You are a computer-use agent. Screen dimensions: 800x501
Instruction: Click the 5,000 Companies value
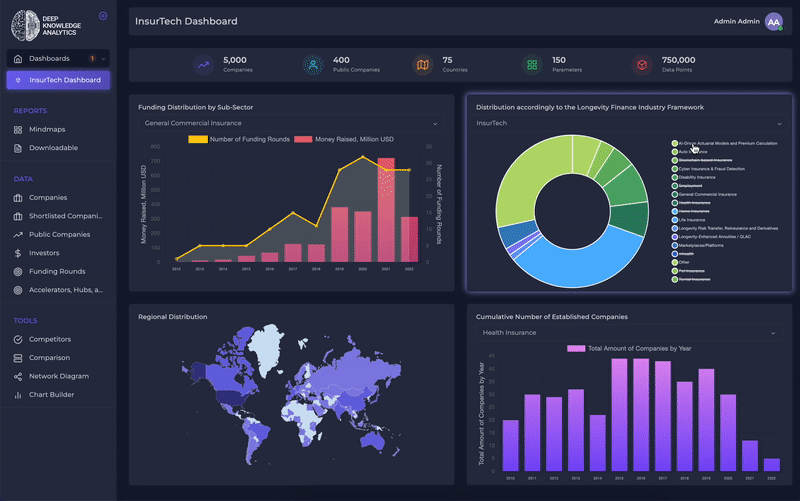click(235, 60)
